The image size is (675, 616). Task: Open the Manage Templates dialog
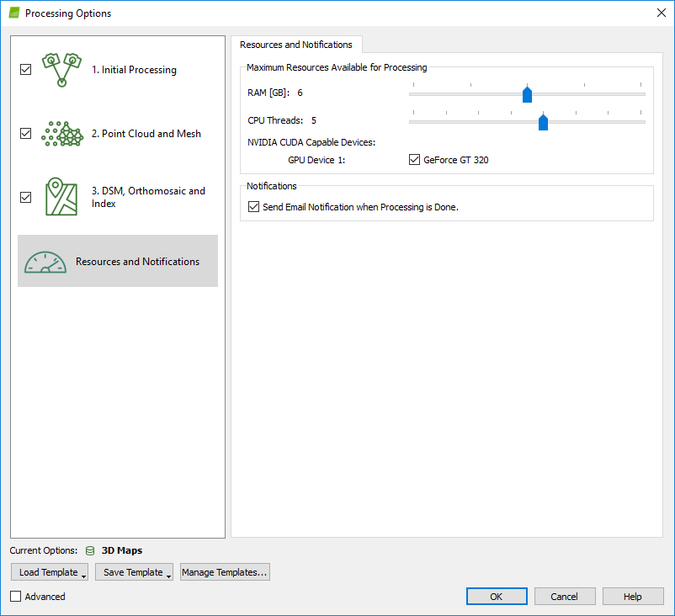click(x=225, y=573)
